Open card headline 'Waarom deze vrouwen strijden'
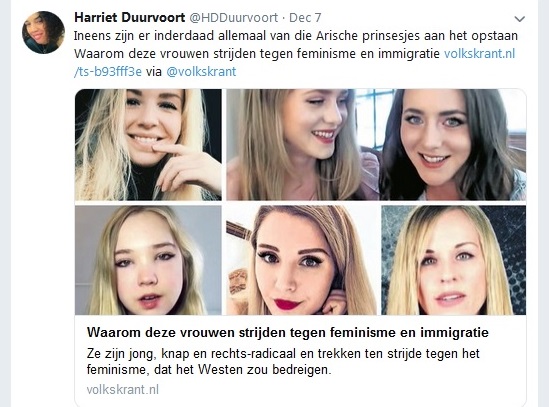 (287, 332)
